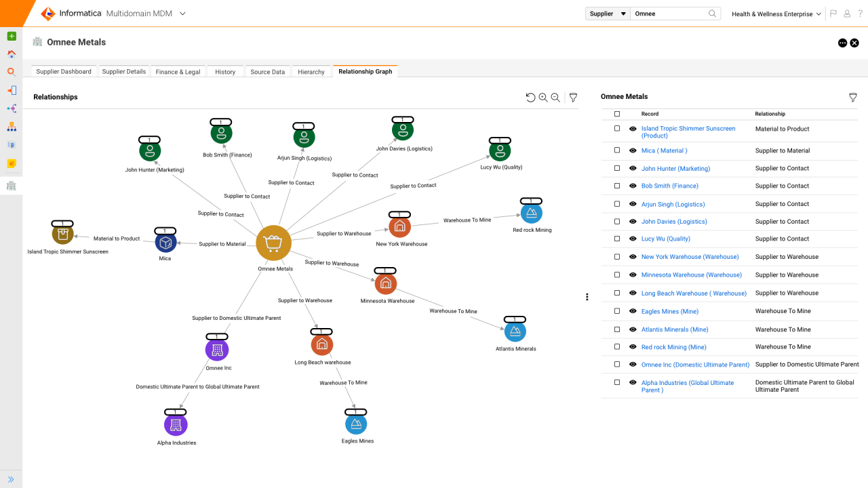Open the more options ellipsis button
The height and width of the screenshot is (488, 868).
pyautogui.click(x=842, y=43)
